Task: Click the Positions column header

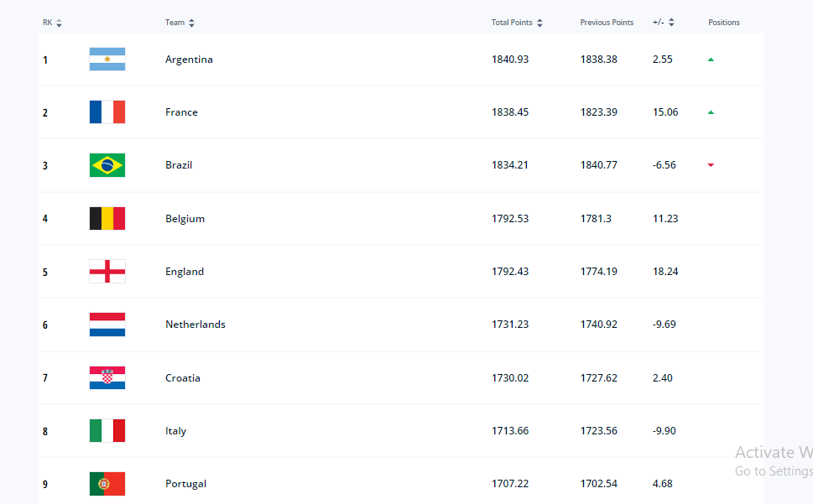Action: click(x=724, y=23)
